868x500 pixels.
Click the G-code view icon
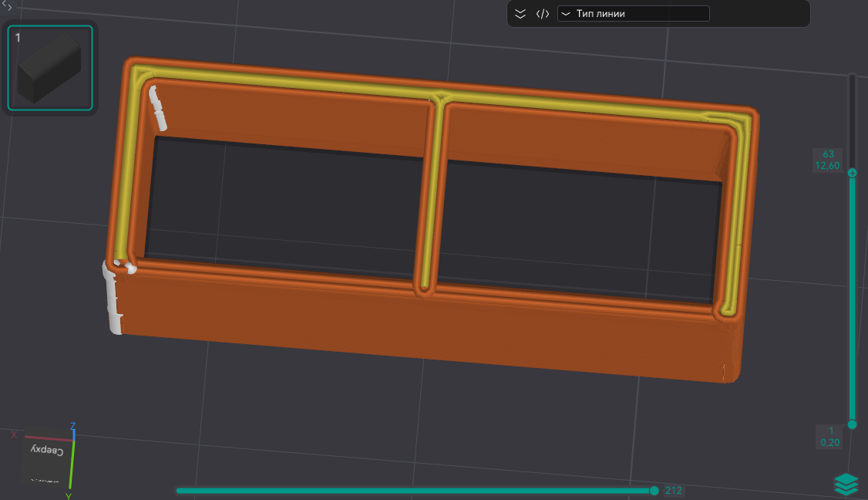click(543, 14)
